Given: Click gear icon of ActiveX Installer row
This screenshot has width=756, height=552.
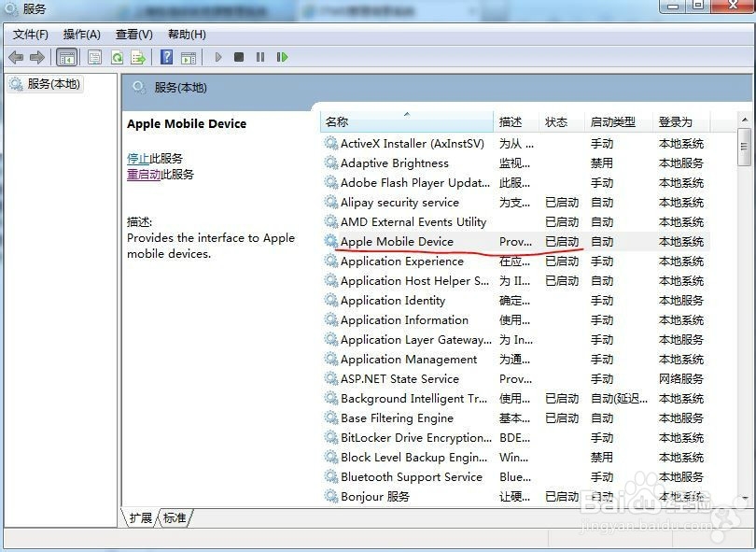Looking at the screenshot, I should [330, 143].
